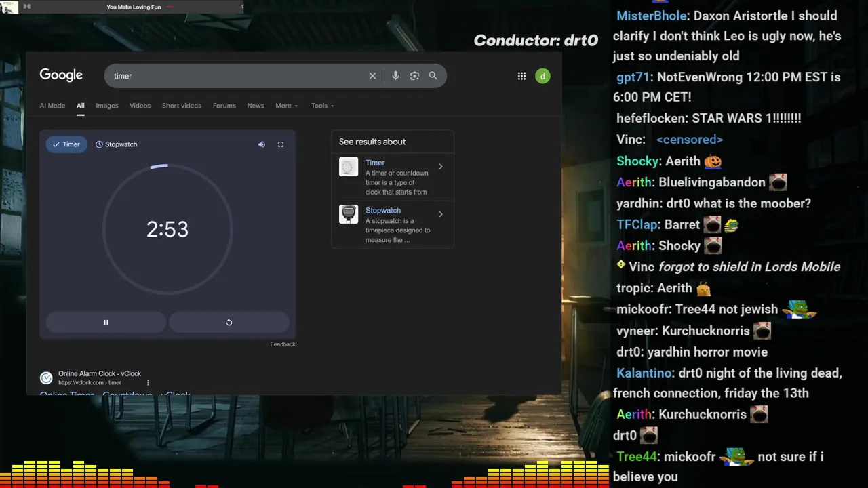Open the Timer knowledge link

point(375,163)
